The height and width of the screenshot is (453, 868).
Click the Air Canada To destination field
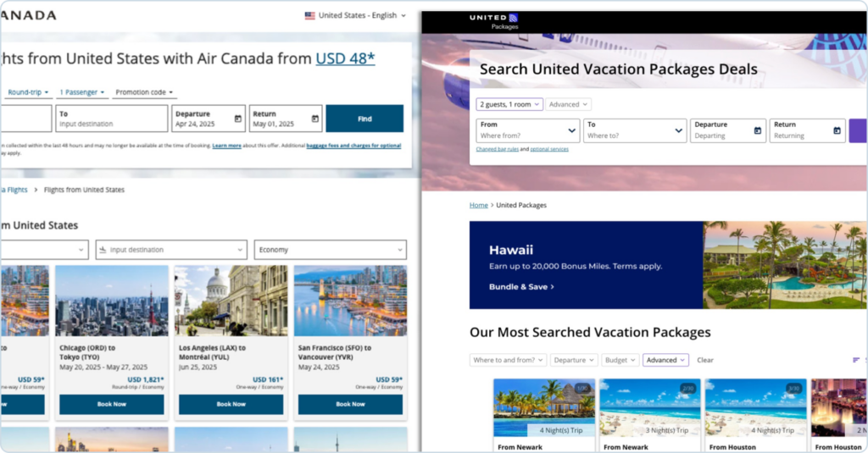[x=112, y=119]
